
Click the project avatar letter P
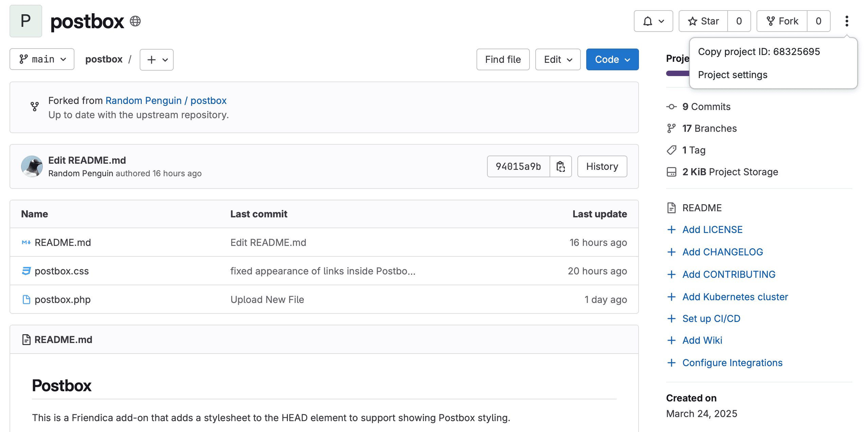(x=26, y=21)
